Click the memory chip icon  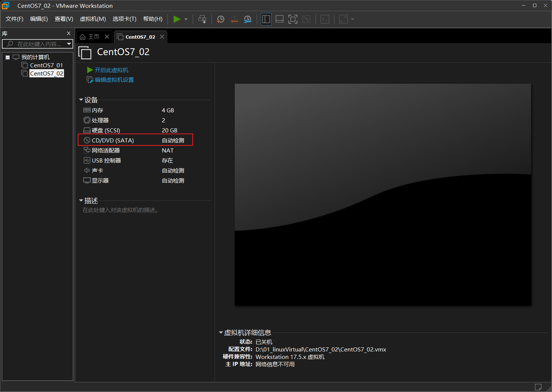coord(87,110)
